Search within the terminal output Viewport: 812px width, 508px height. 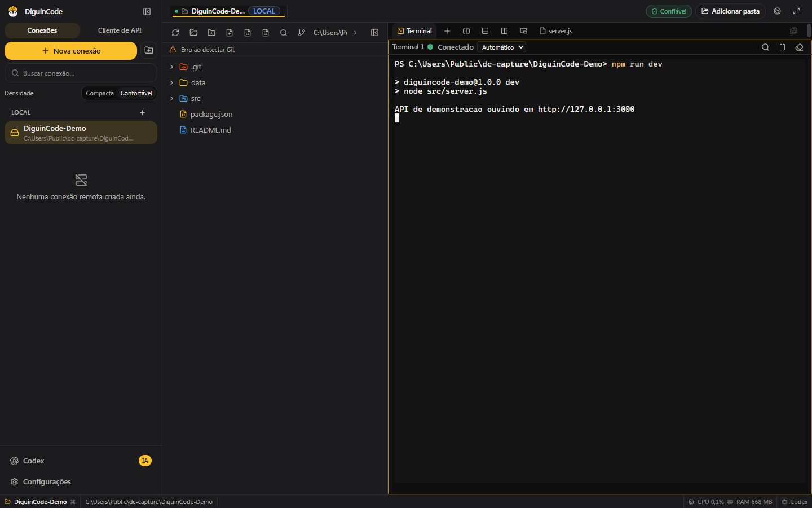765,47
